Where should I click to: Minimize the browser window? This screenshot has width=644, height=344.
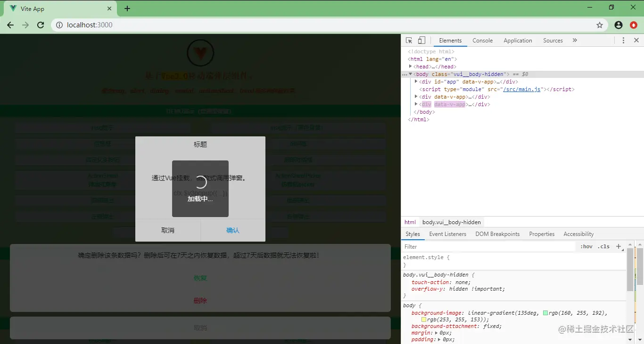click(590, 7)
